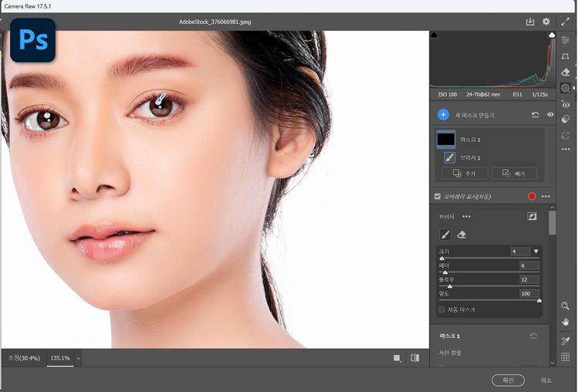Image resolution: width=579 pixels, height=392 pixels.
Task: Click the red overlay color swatch
Action: [x=531, y=196]
